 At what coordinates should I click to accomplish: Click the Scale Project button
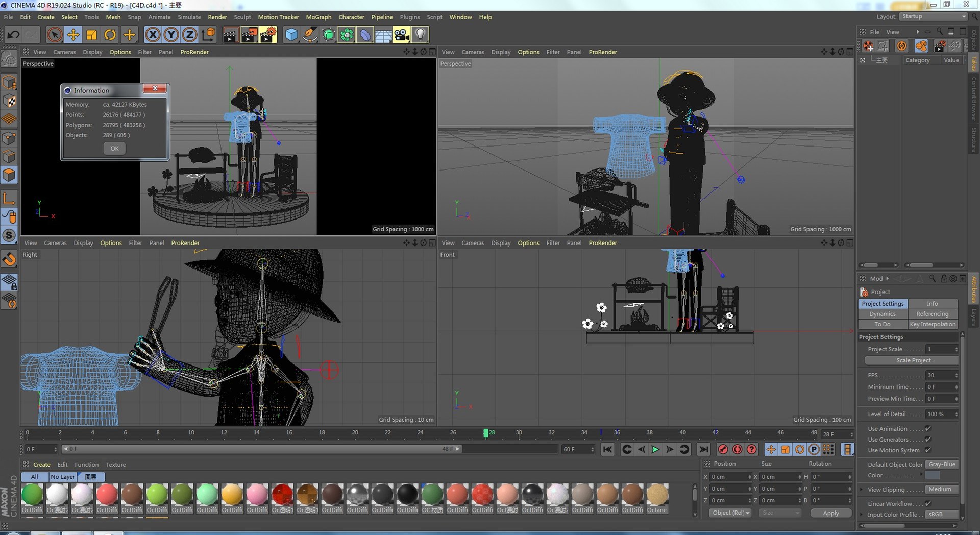(x=912, y=360)
